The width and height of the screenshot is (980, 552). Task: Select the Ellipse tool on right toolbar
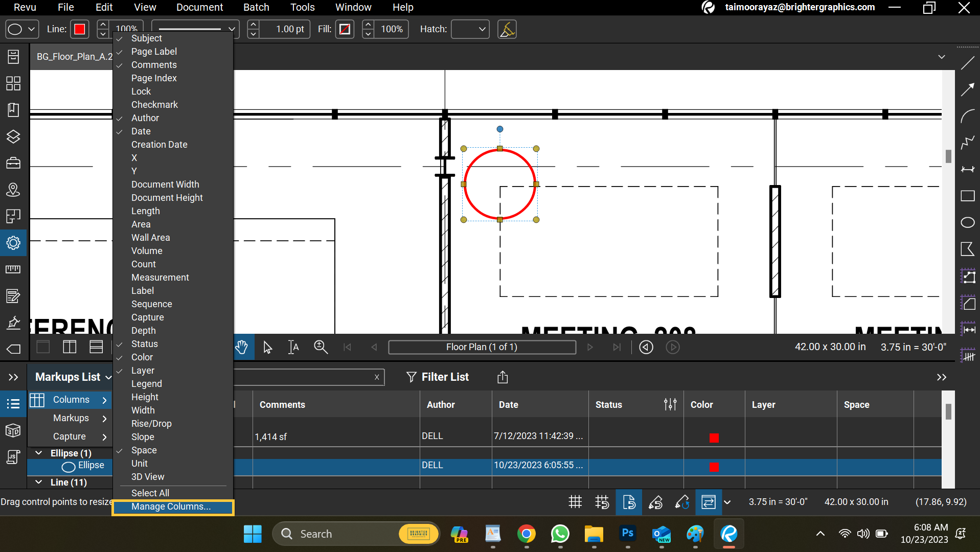coord(968,222)
